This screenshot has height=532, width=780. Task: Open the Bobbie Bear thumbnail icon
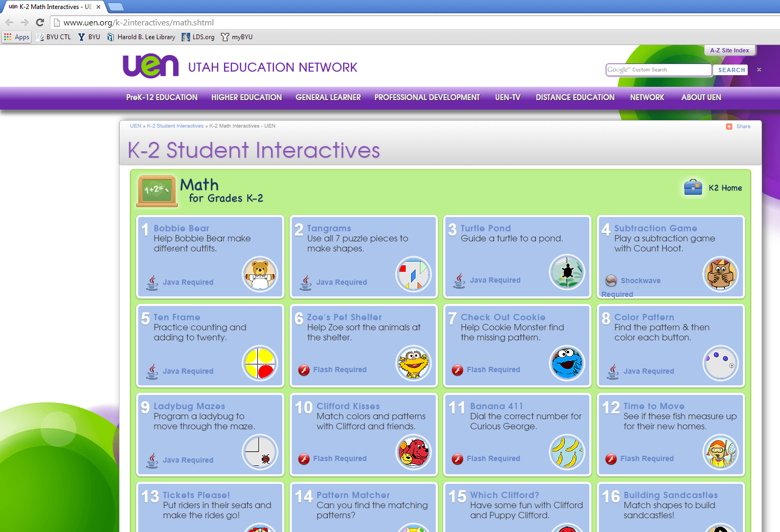[x=260, y=274]
